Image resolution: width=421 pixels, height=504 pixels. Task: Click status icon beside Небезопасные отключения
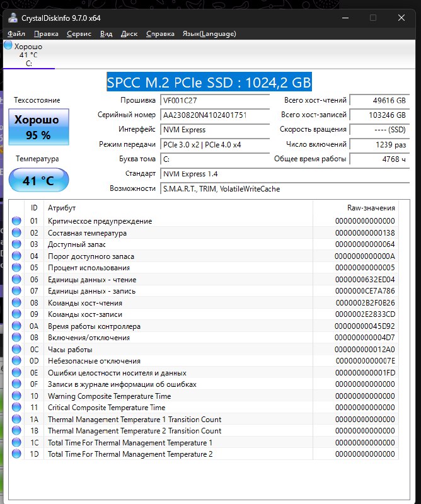point(16,361)
